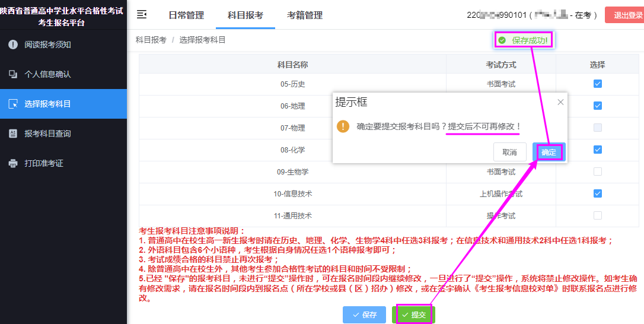
Task: Close the 提示框 dialog with X
Action: coord(560,102)
